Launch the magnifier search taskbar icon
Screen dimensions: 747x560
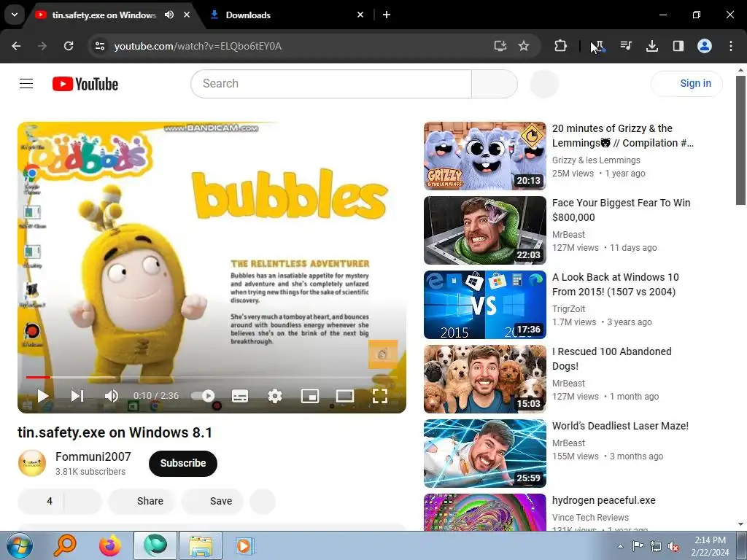point(65,545)
